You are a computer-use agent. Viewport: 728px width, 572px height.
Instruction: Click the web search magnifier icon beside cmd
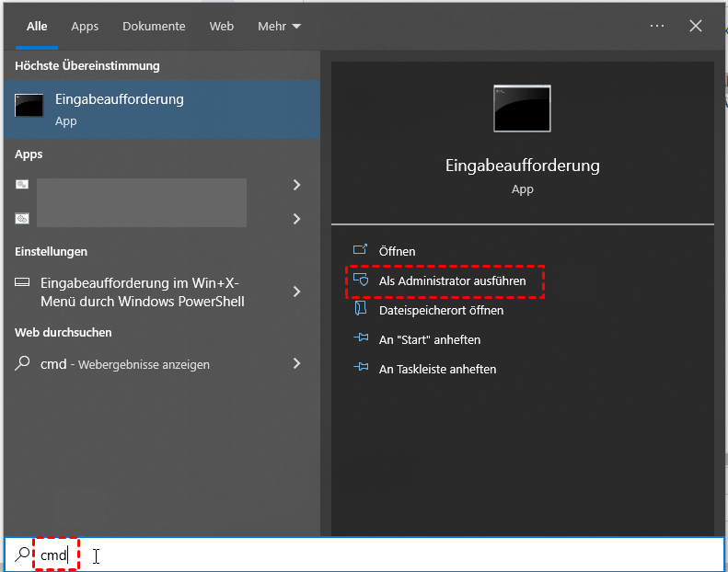tap(23, 363)
